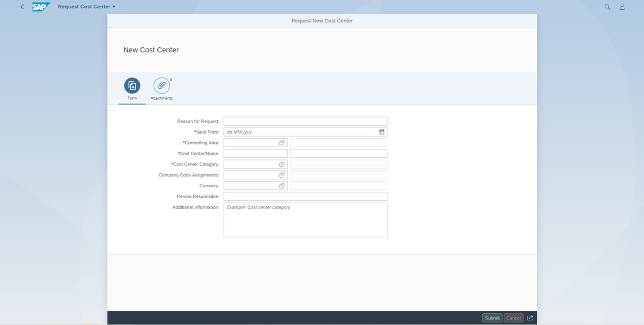
Task: Open the calendar picker for Valid From
Action: click(382, 132)
